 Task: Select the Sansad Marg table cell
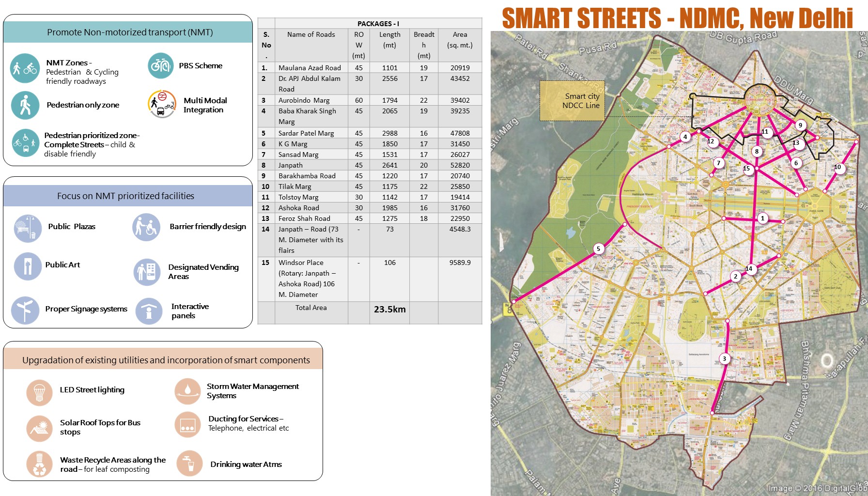pyautogui.click(x=311, y=154)
